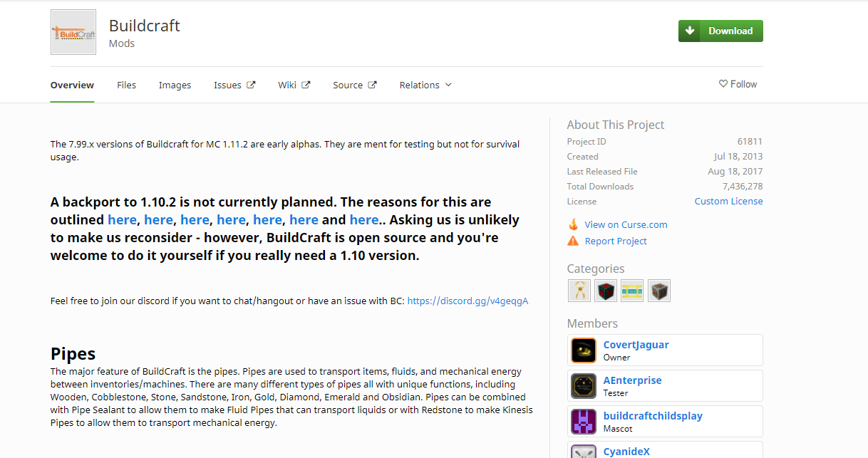Screen dimensions: 868x458
Task: Expand the Relations dropdown
Action: (425, 85)
